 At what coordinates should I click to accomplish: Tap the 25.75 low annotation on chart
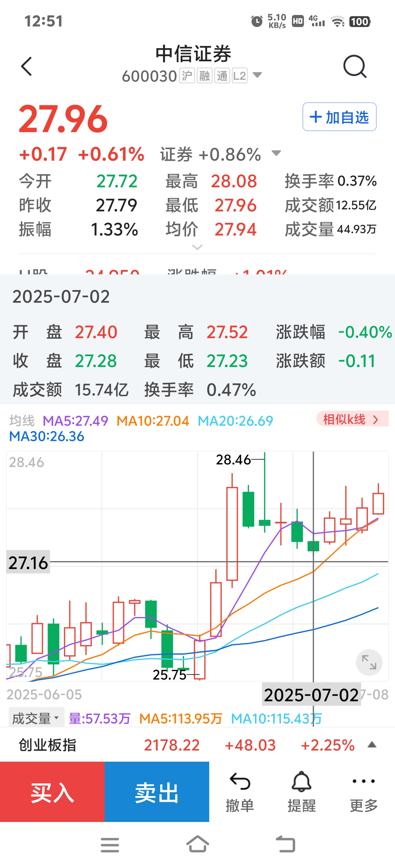pyautogui.click(x=170, y=675)
